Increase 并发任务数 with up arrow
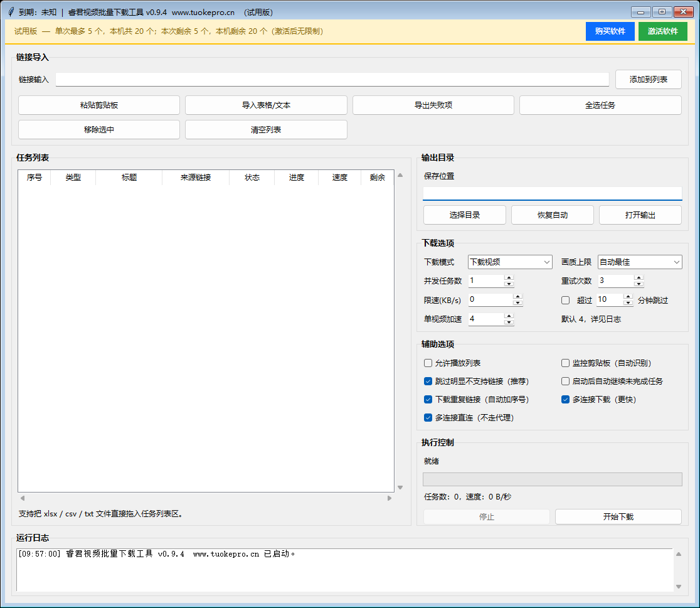This screenshot has height=608, width=700. [x=509, y=278]
